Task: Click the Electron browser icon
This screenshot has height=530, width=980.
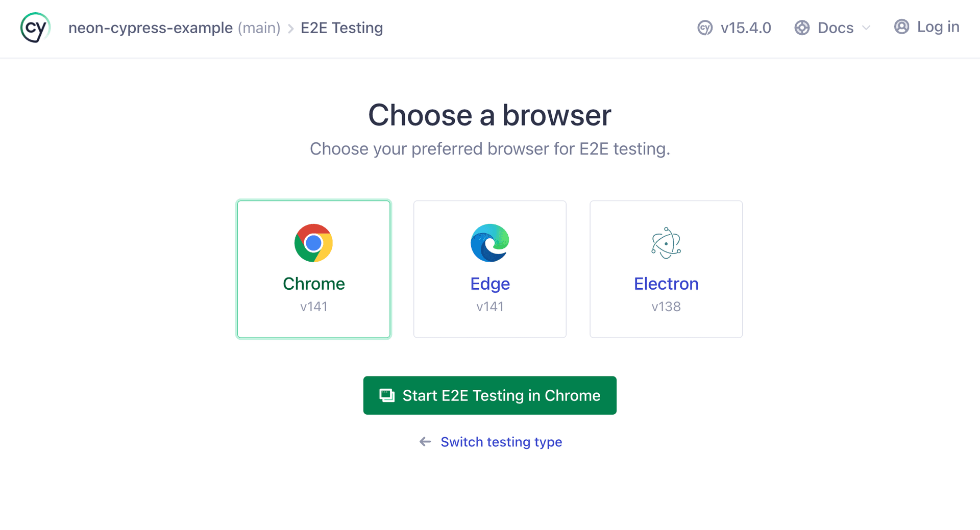Action: pyautogui.click(x=666, y=243)
